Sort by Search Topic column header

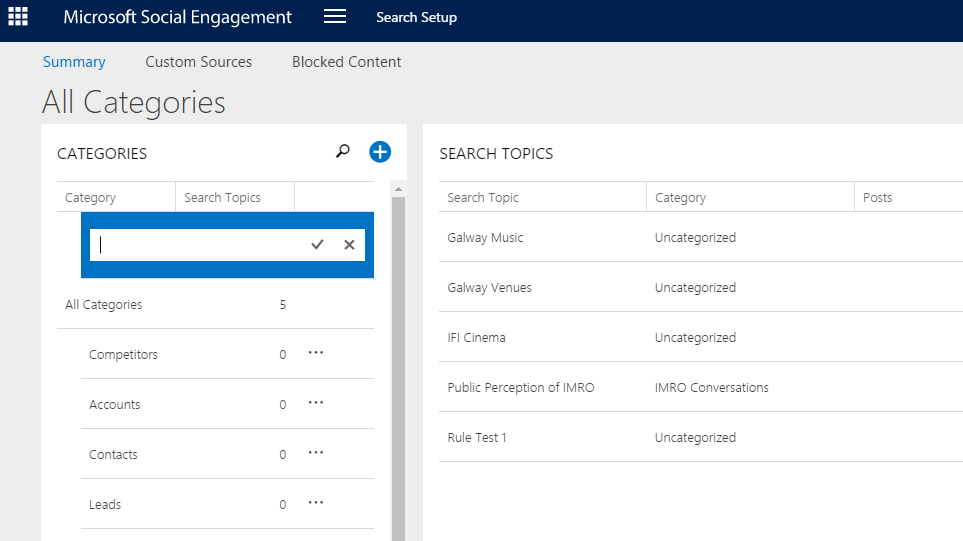click(x=542, y=197)
